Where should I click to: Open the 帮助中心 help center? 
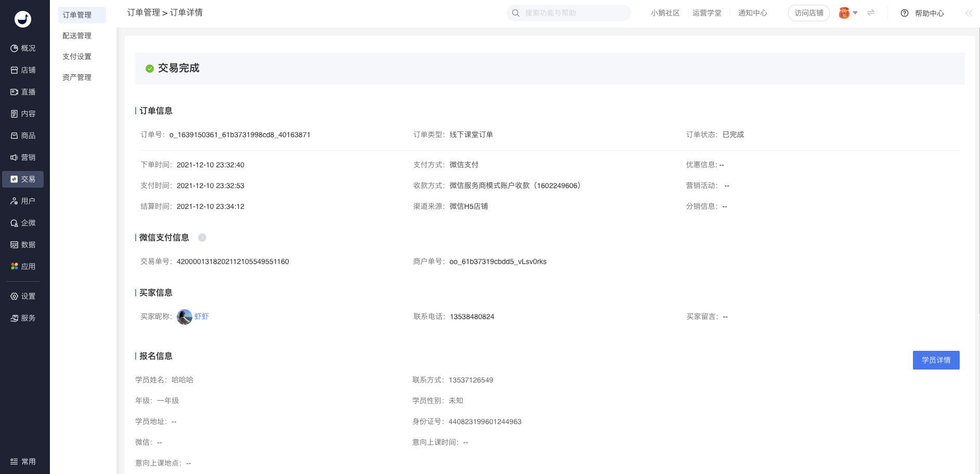click(922, 13)
